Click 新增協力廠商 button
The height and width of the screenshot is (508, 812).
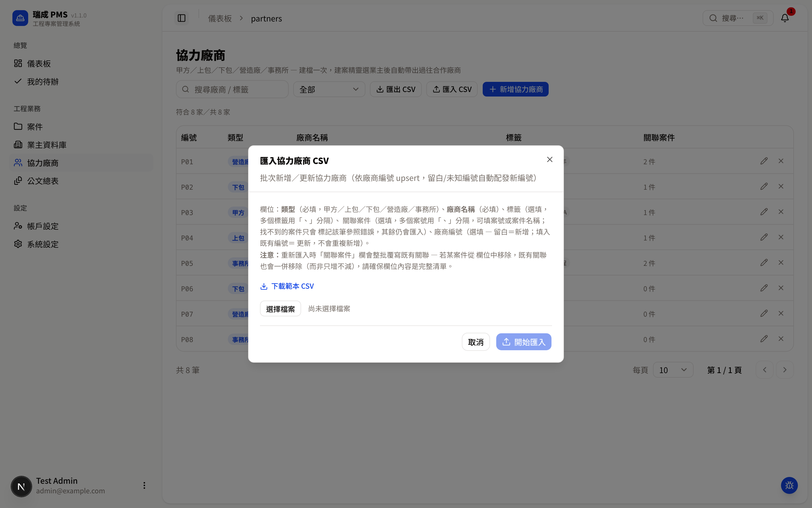coord(515,89)
